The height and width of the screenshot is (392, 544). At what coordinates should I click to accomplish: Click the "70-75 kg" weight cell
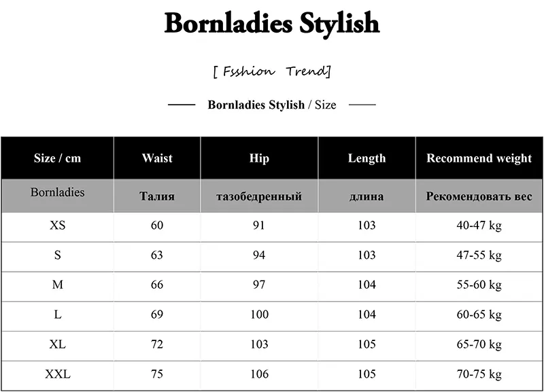coord(479,374)
